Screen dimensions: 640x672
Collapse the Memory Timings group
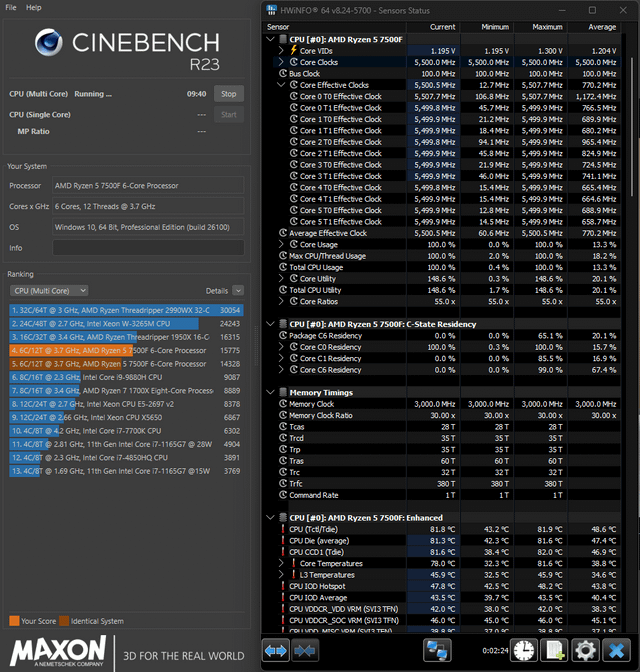pos(270,392)
